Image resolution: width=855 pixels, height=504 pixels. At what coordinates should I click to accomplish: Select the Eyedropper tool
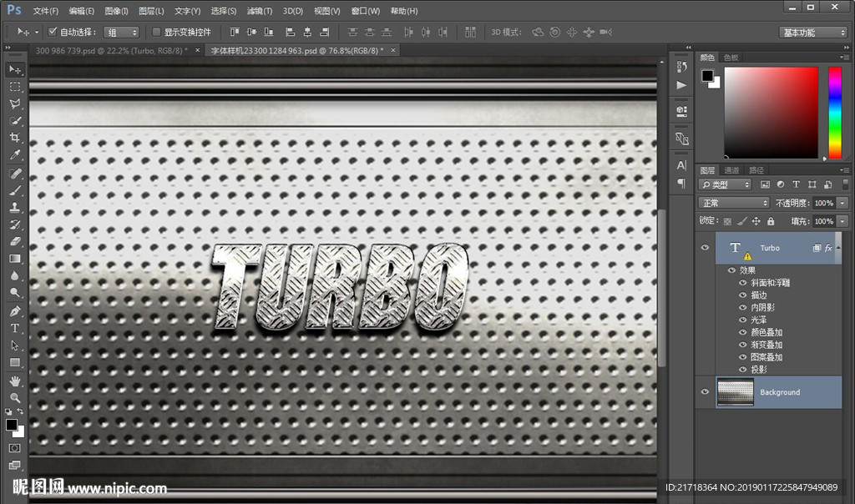pos(15,155)
